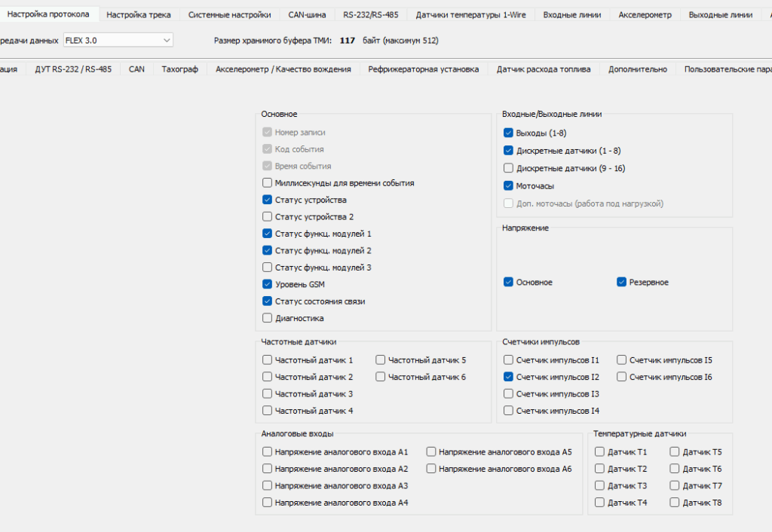The width and height of the screenshot is (772, 532).
Task: Open the FLEX 3.0 protocol dropdown
Action: pyautogui.click(x=118, y=40)
